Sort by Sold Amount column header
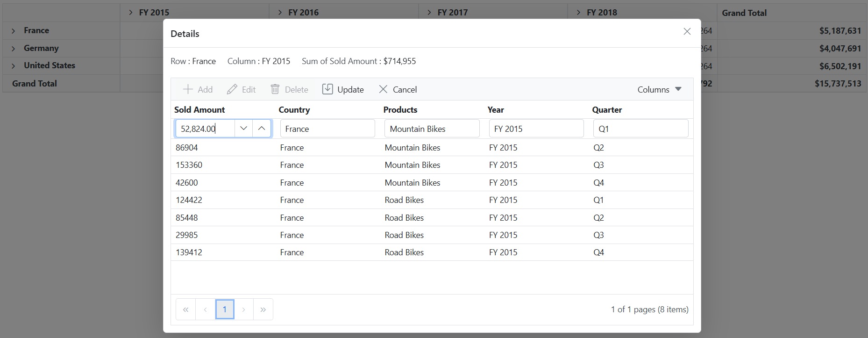The image size is (868, 338). click(199, 110)
